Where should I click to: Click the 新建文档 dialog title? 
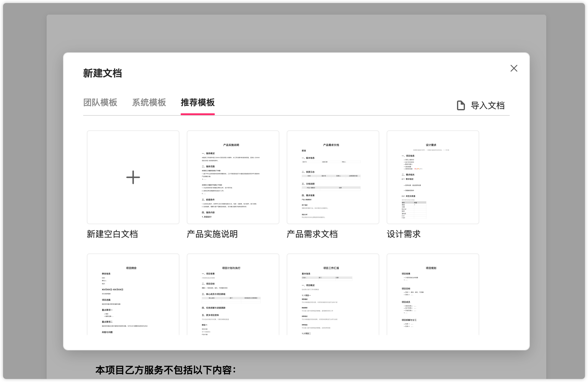point(102,73)
